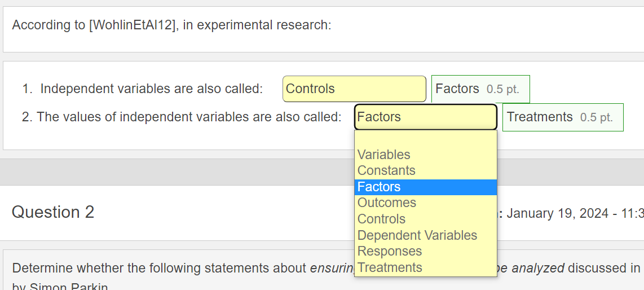
Task: Select Controls in the open list
Action: [381, 219]
